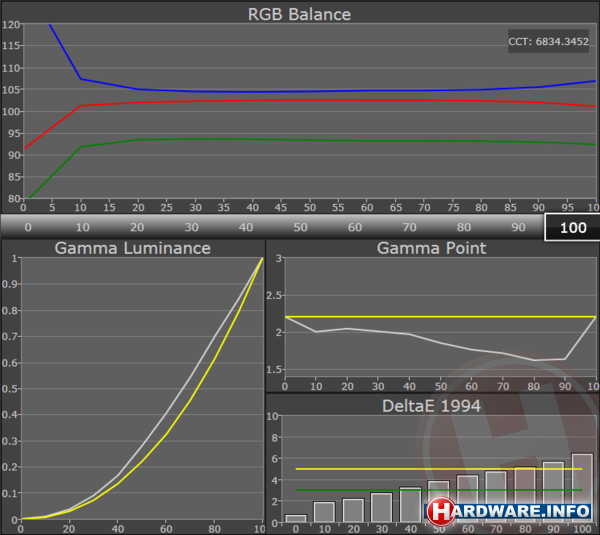
Task: Click the DeltaE 1994 chart title
Action: [431, 405]
